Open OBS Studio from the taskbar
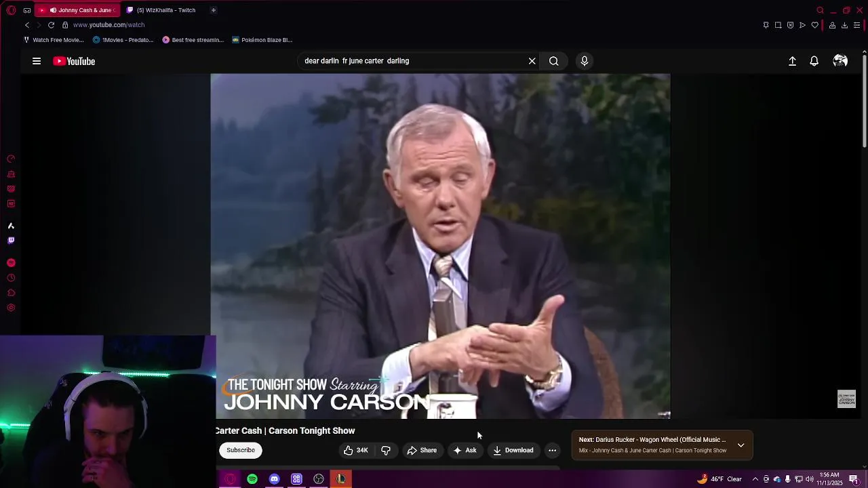868x488 pixels. coord(319,479)
